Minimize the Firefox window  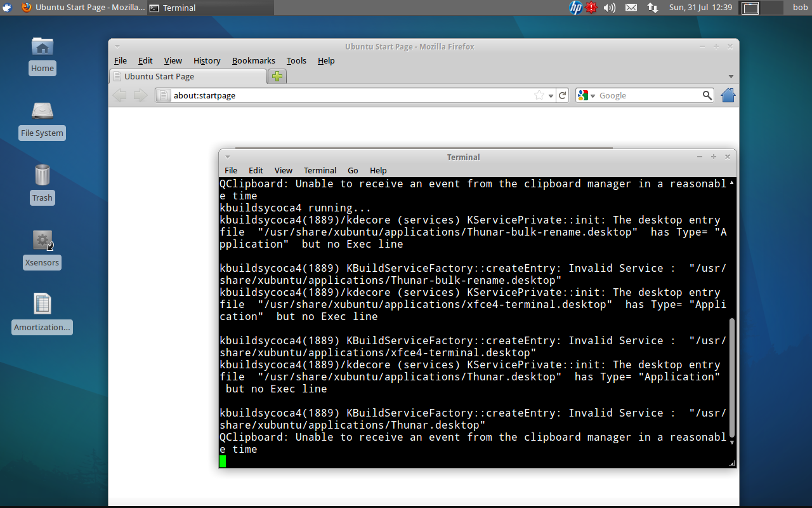[x=702, y=46]
